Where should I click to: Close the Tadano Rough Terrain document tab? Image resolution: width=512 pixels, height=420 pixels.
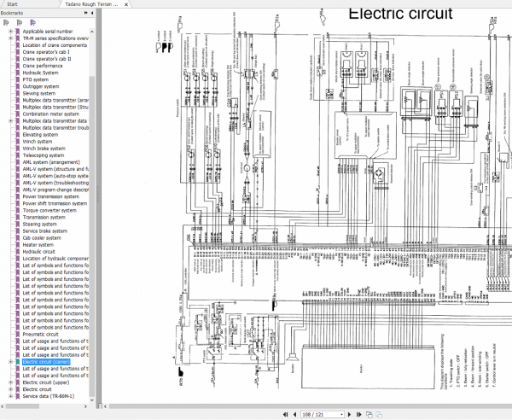pos(126,4)
